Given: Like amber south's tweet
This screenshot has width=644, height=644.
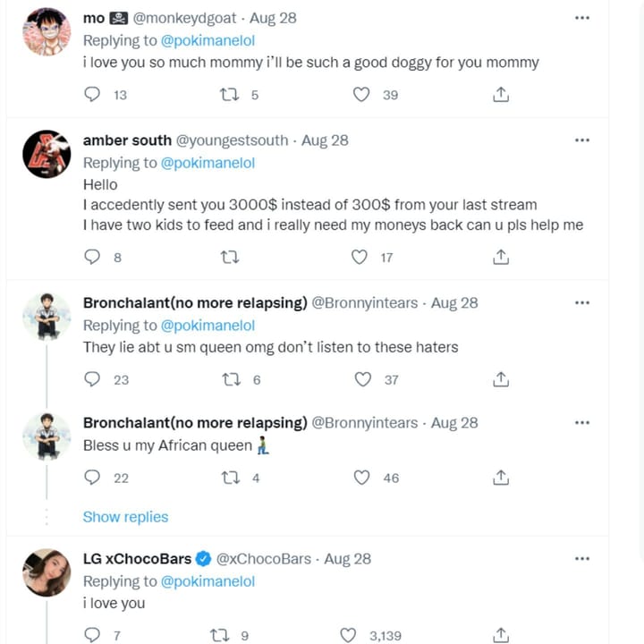Looking at the screenshot, I should (360, 258).
